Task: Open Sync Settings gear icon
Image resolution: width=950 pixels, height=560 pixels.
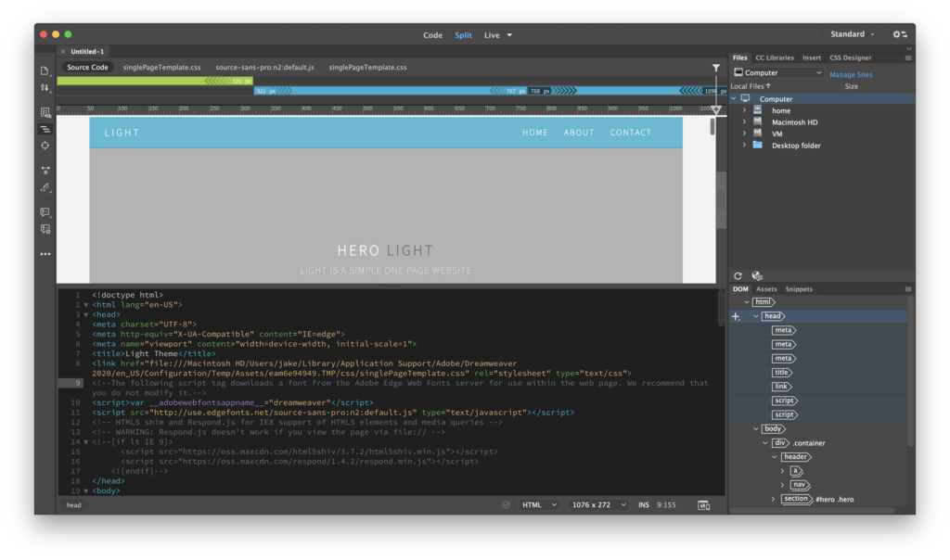Action: (x=900, y=34)
